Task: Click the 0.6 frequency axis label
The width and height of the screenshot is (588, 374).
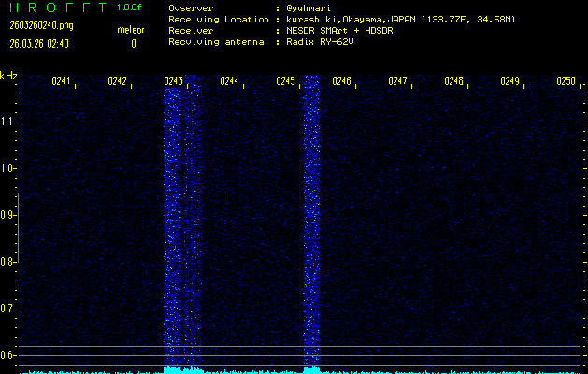Action: (x=6, y=355)
